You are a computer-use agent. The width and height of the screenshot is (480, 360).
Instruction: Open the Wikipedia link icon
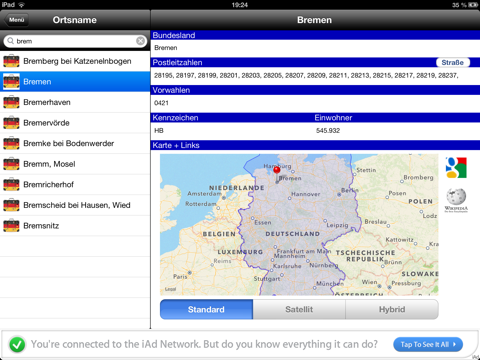point(456,200)
